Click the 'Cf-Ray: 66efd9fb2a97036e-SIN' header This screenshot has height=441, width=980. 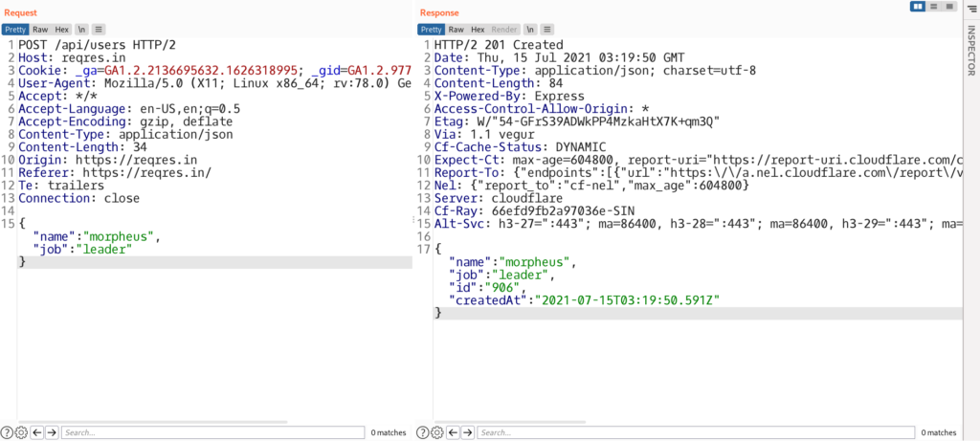point(534,211)
